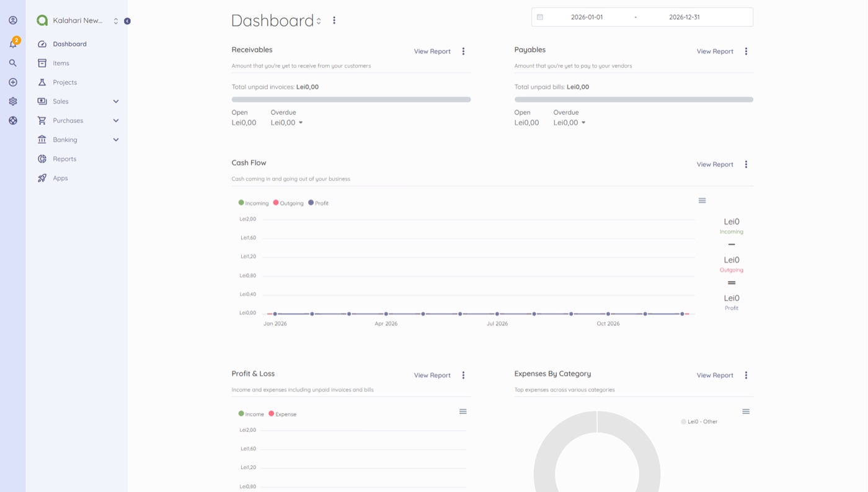This screenshot has width=868, height=492.
Task: Expand the Purchases submenu chevron
Action: click(x=116, y=121)
